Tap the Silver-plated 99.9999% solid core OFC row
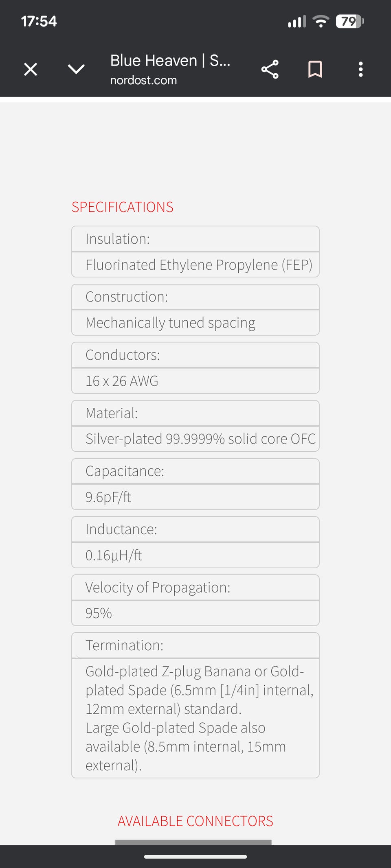391x868 pixels. pyautogui.click(x=195, y=439)
